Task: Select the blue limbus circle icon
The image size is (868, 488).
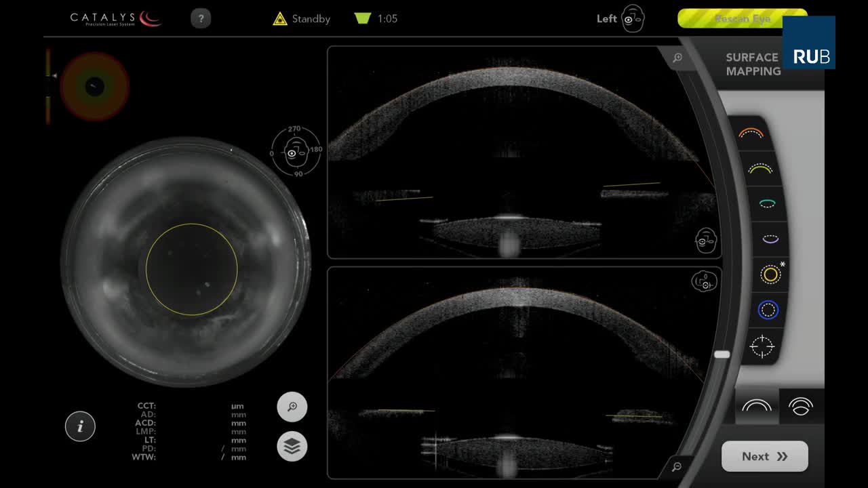Action: tap(768, 310)
